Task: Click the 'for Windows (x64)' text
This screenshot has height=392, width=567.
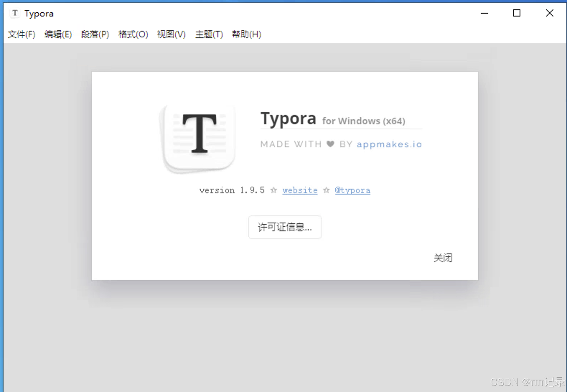Action: pos(364,121)
